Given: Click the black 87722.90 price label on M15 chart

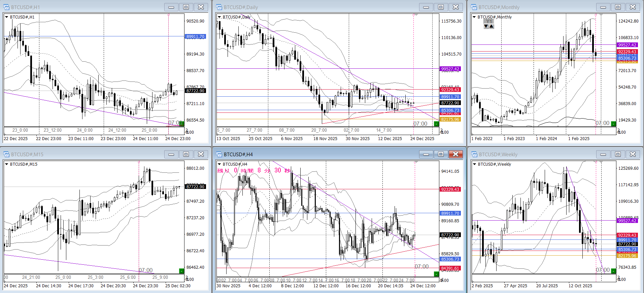Looking at the screenshot, I should pyautogui.click(x=195, y=187).
